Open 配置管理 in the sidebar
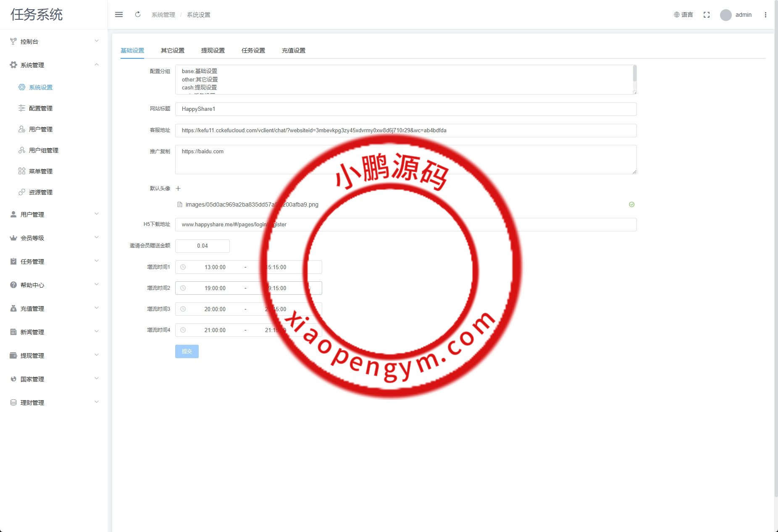The width and height of the screenshot is (778, 532). coord(41,108)
